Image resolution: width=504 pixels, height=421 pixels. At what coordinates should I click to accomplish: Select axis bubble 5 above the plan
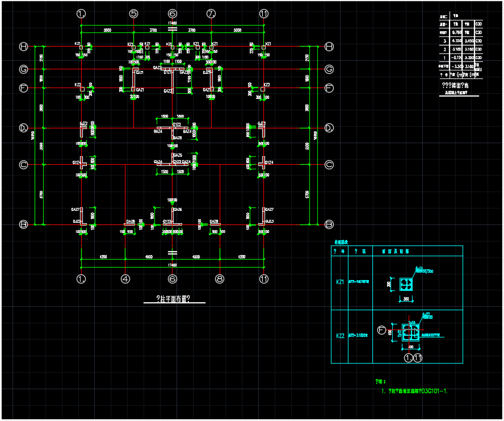pos(134,14)
